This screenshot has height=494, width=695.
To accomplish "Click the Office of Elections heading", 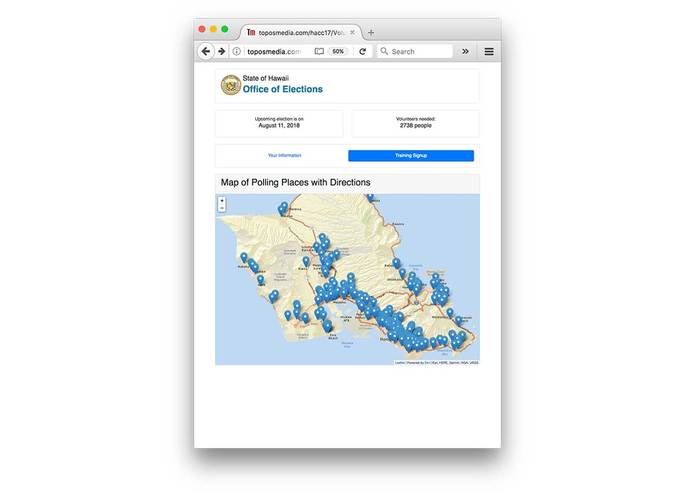I will [283, 89].
